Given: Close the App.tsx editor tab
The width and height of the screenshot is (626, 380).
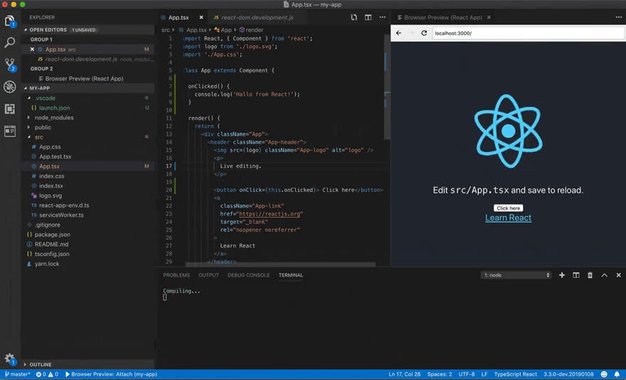Looking at the screenshot, I should (x=201, y=18).
